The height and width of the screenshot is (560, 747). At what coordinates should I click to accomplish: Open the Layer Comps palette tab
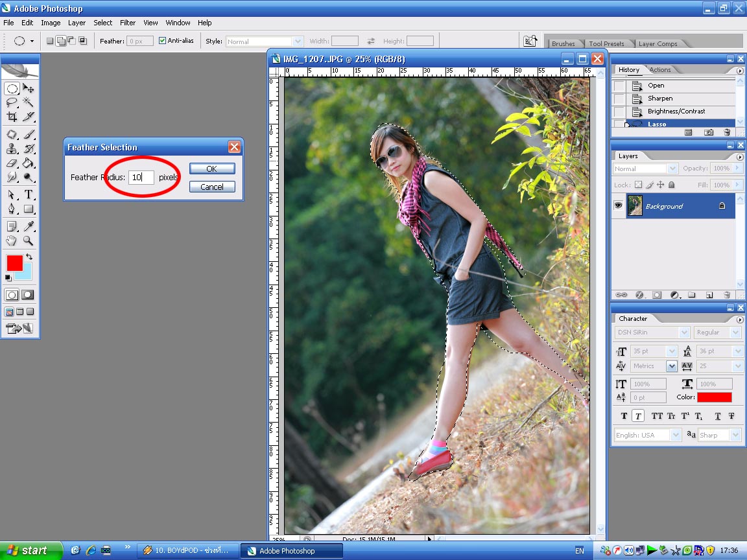pos(658,44)
